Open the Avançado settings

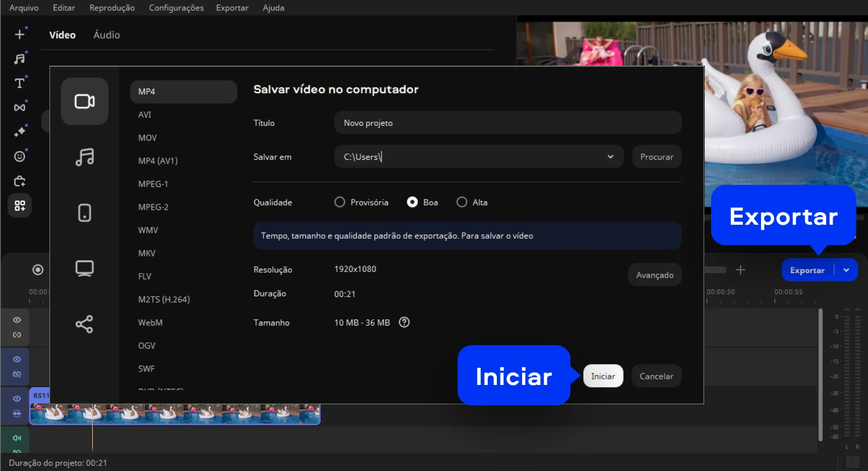coord(655,275)
